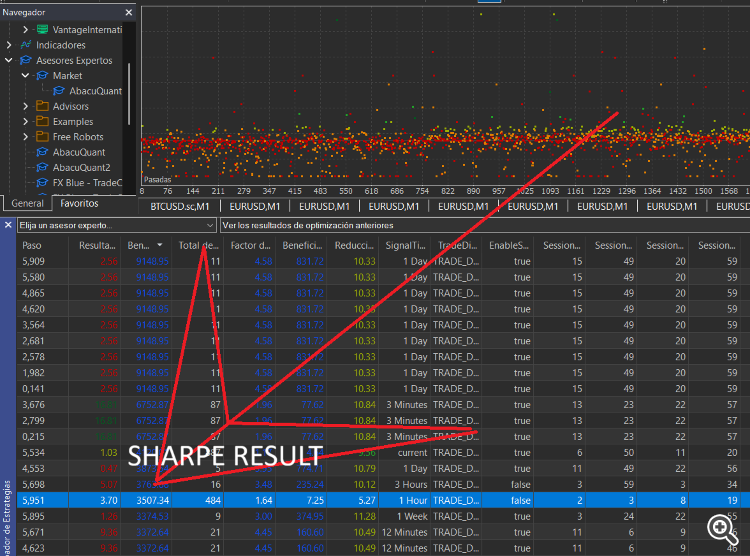The image size is (750, 556).
Task: Select optimization pass row 5,580
Action: pyautogui.click(x=383, y=278)
